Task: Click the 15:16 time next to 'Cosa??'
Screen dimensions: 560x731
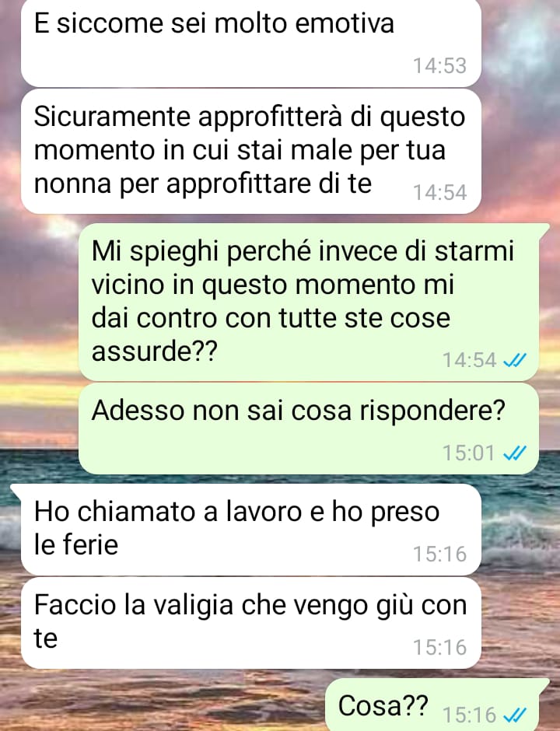Action: tap(468, 715)
